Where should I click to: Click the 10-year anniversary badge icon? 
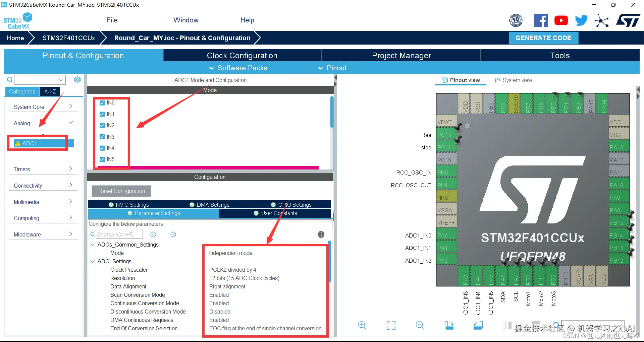516,20
